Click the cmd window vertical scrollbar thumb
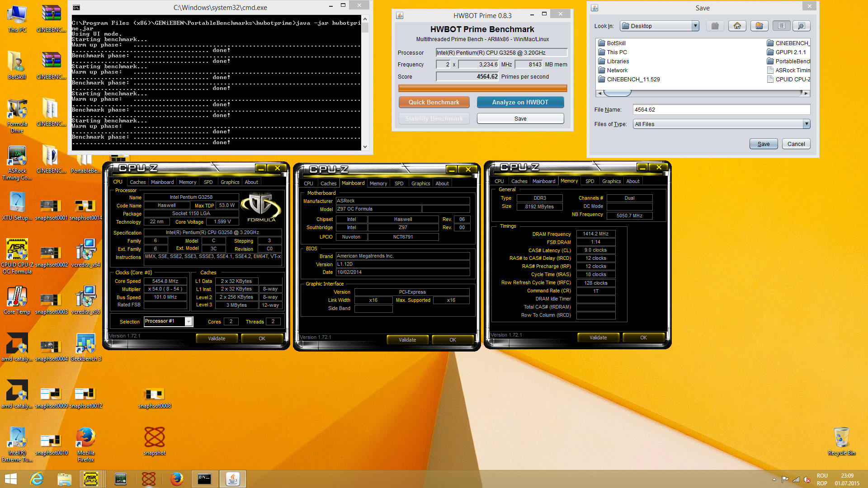This screenshot has width=868, height=488. [x=365, y=27]
